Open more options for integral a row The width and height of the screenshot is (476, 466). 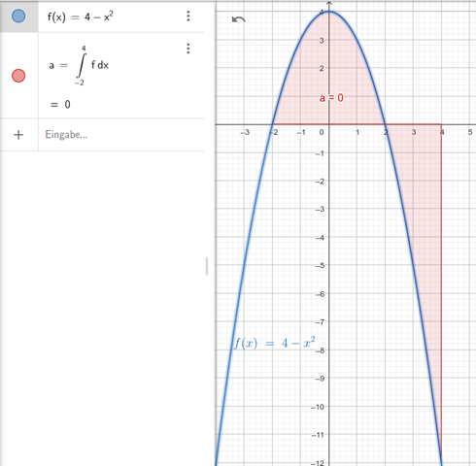188,49
